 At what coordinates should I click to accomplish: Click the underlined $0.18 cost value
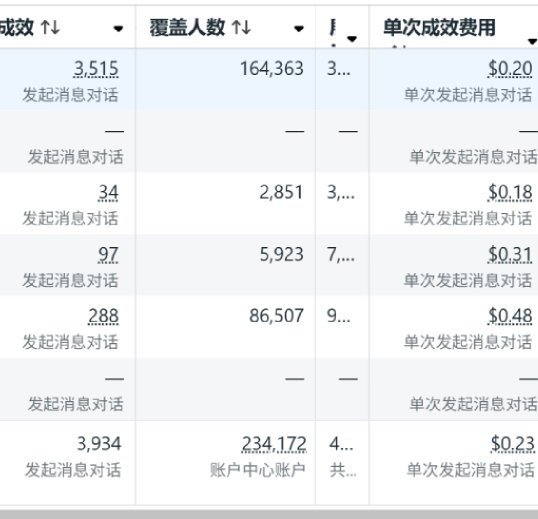[510, 192]
